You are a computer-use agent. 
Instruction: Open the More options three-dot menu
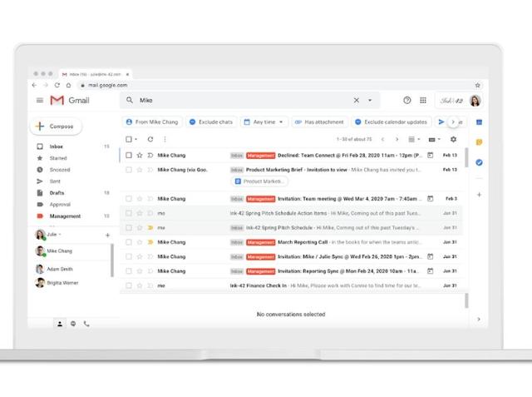[x=165, y=139]
